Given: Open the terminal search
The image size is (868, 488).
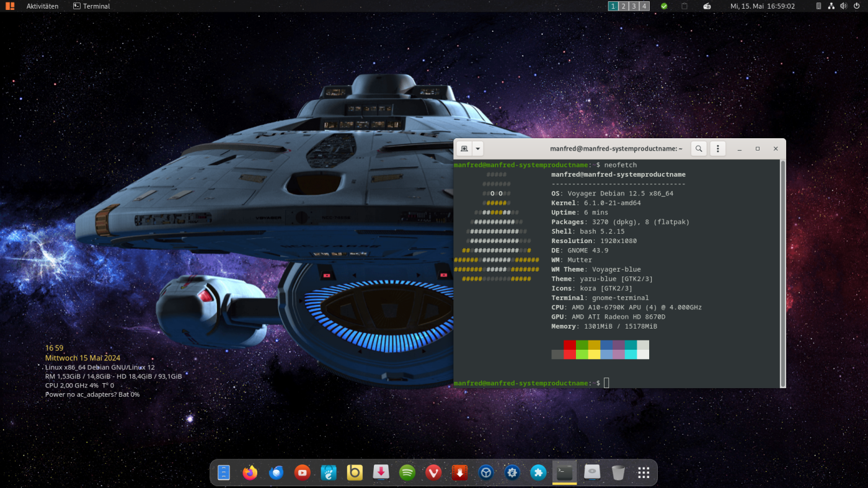Looking at the screenshot, I should pos(699,149).
